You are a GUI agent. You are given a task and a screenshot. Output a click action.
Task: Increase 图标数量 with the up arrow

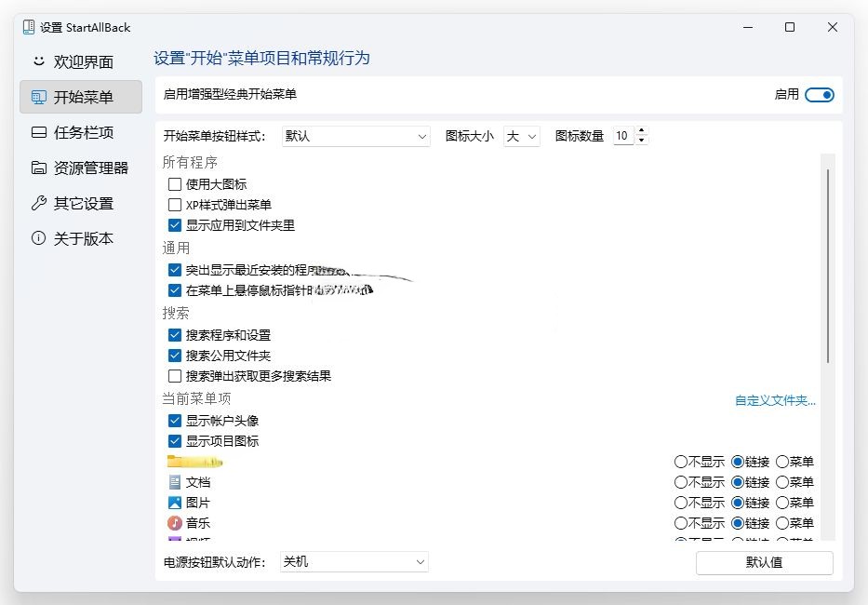tap(641, 130)
